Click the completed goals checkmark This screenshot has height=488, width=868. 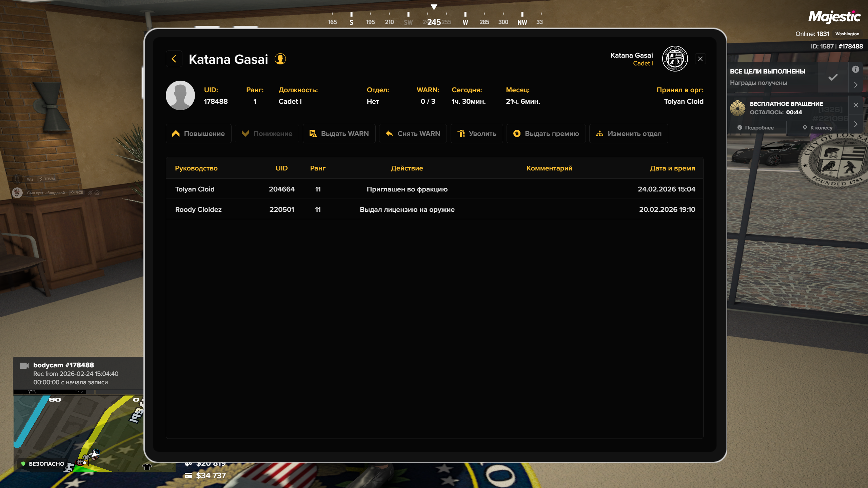[833, 77]
